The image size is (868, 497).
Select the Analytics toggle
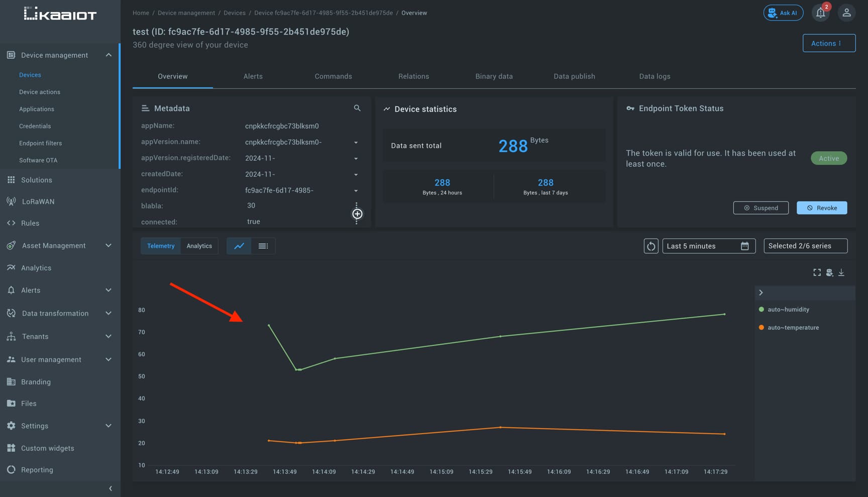pyautogui.click(x=199, y=246)
